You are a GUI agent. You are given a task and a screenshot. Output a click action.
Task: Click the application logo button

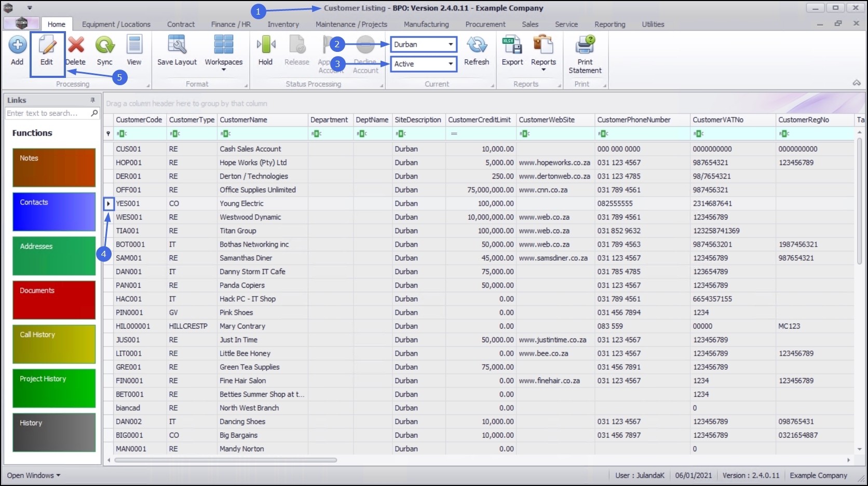21,23
